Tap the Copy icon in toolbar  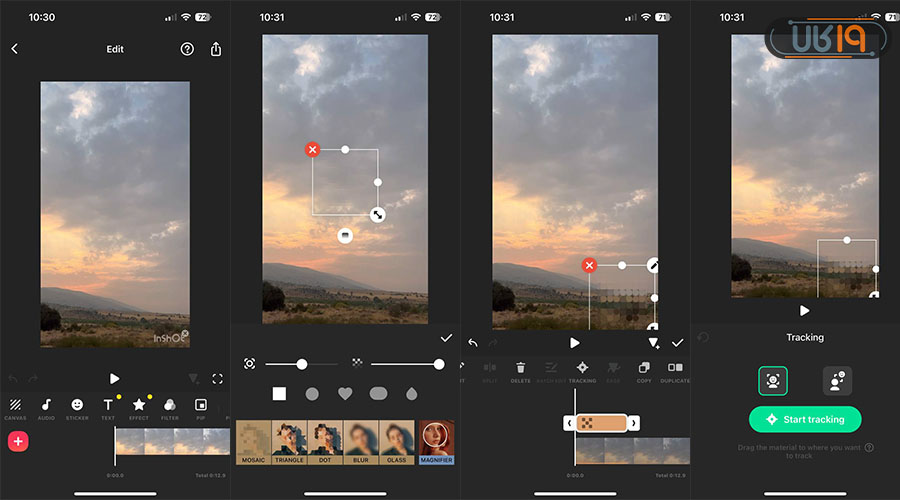point(644,370)
